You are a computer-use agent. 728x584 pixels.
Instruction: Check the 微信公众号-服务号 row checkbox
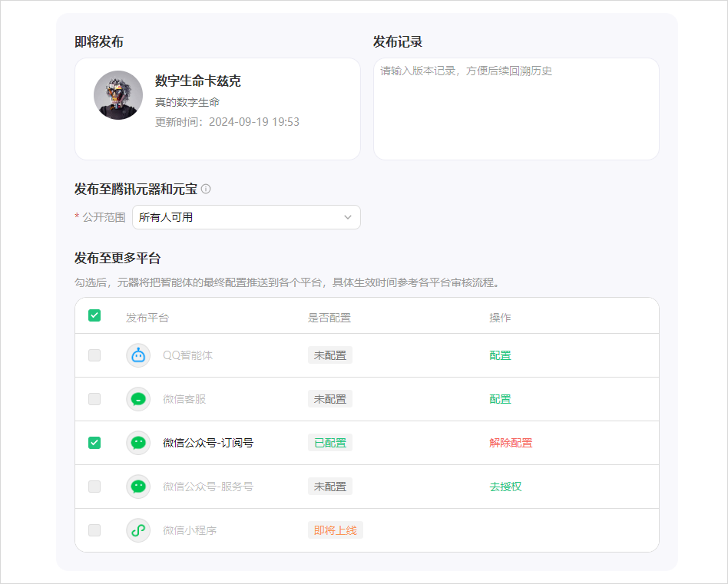(94, 487)
